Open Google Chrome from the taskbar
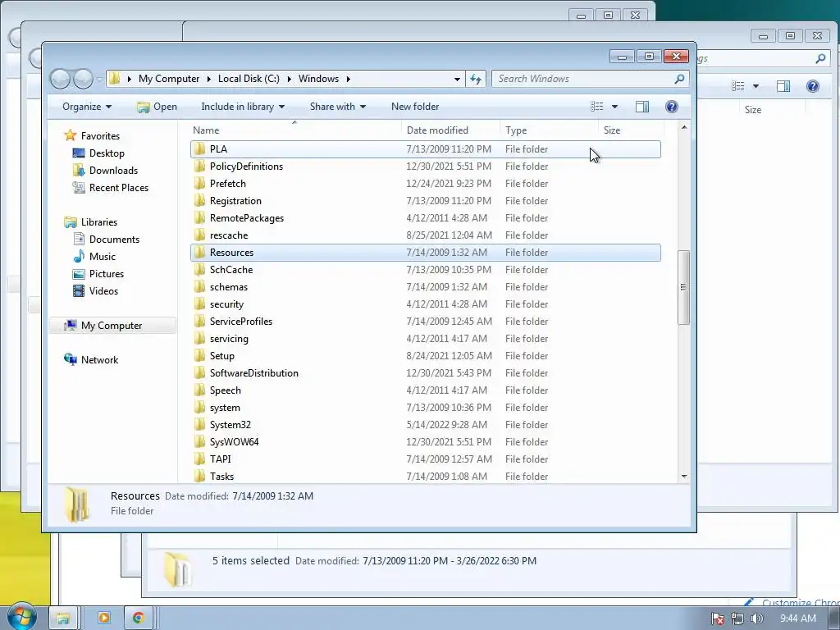Viewport: 840px width, 630px height. 138,619
